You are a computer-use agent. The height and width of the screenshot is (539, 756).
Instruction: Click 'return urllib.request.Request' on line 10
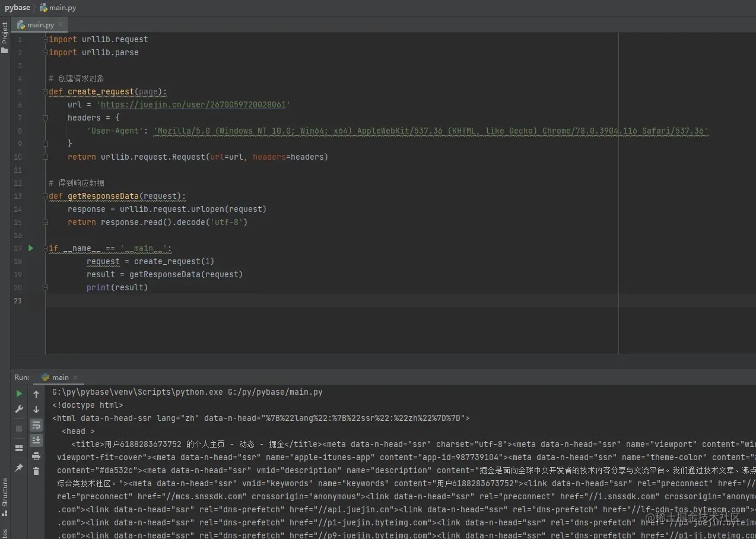136,157
